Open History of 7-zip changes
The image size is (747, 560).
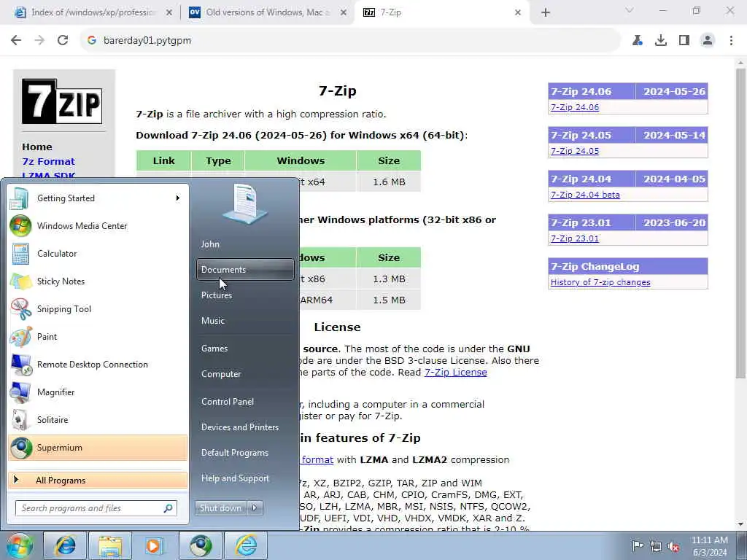pyautogui.click(x=600, y=282)
